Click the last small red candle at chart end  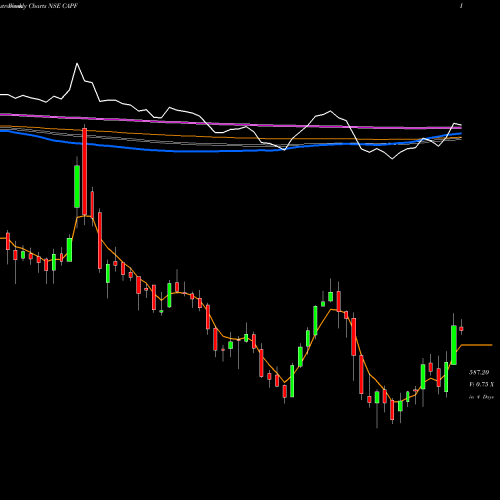coord(461,329)
